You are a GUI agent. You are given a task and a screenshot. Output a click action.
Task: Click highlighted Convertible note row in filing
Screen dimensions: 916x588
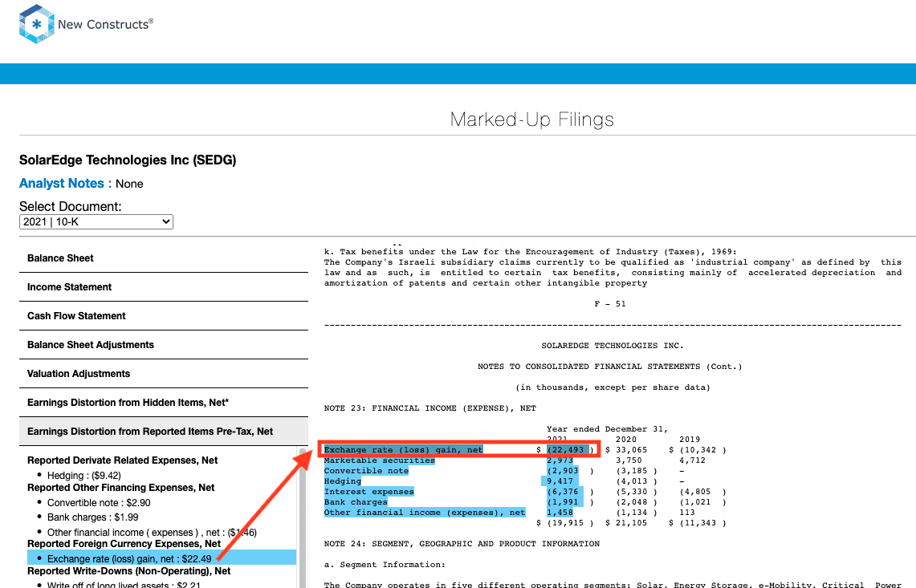[x=366, y=471]
